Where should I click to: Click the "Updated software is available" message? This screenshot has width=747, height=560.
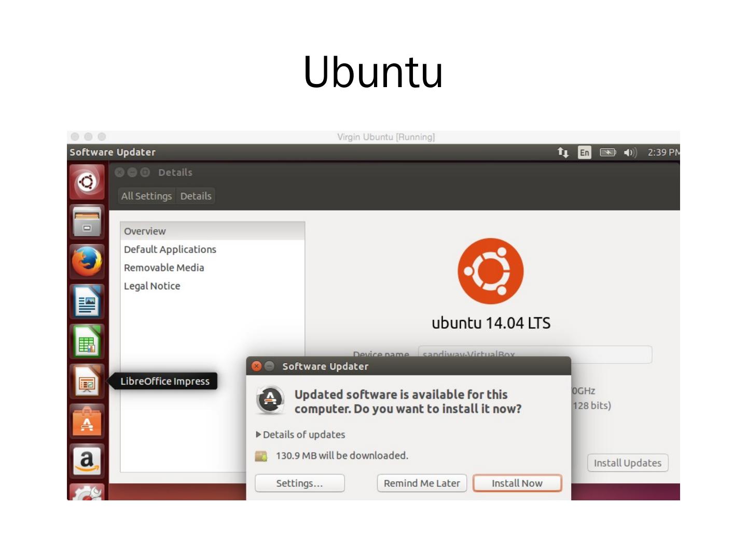click(408, 402)
